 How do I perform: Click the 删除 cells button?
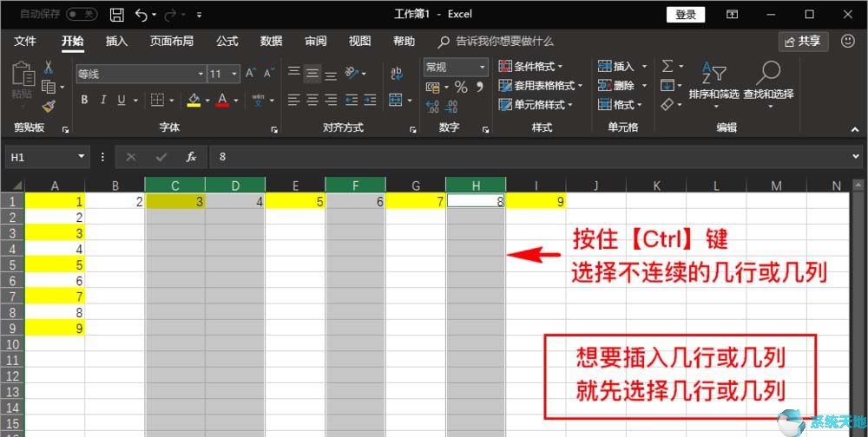coord(622,86)
